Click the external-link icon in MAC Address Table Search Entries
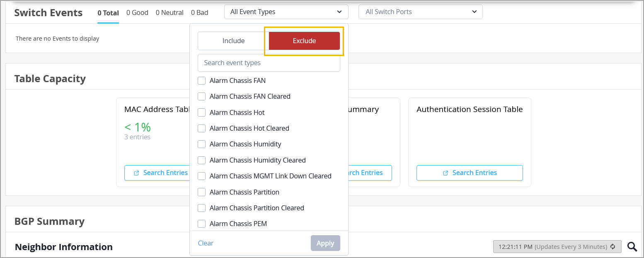 pyautogui.click(x=136, y=173)
